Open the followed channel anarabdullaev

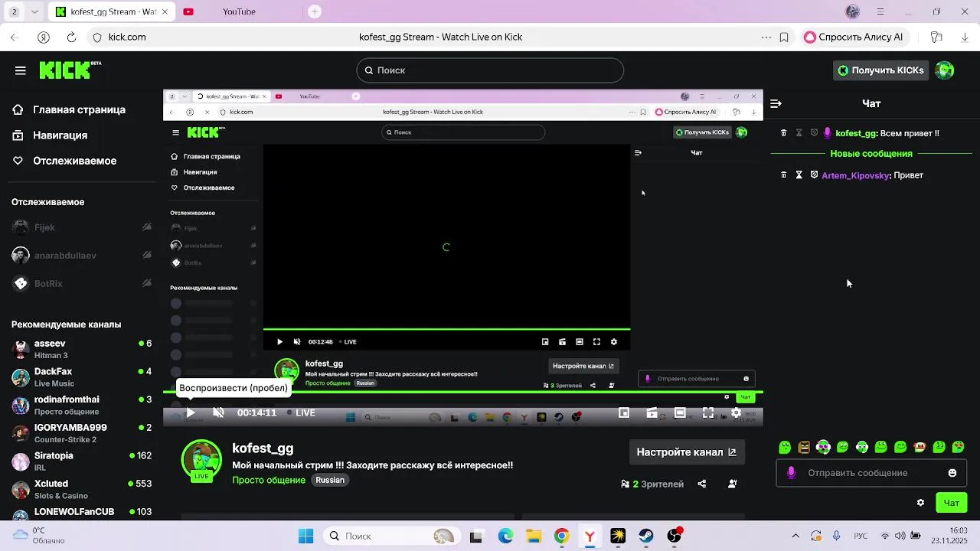tap(81, 256)
